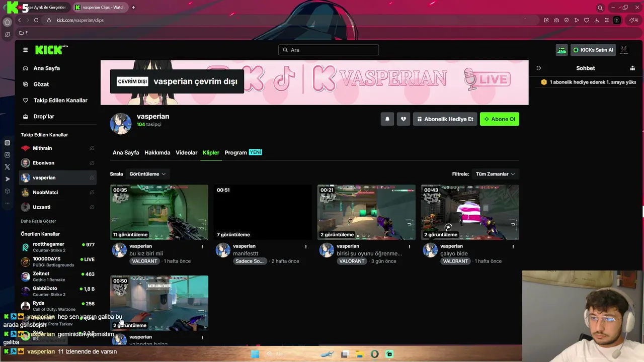Play the 00:35 clip with 11 views
The image size is (644, 362).
pos(159,212)
